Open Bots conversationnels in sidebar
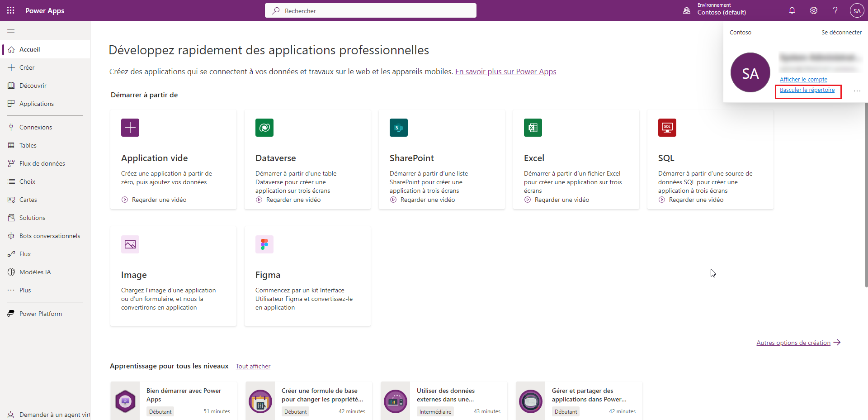 pyautogui.click(x=45, y=236)
